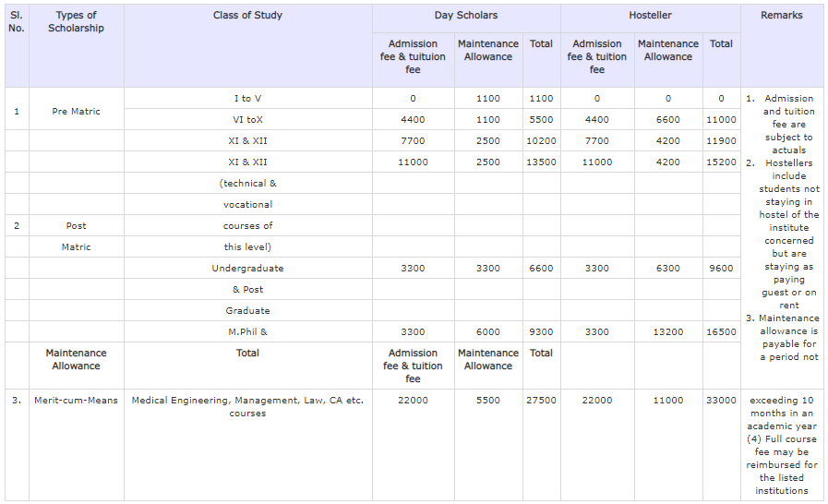Click the 'courses of' cell
Viewport: 828px width, 504px height.
tap(247, 225)
